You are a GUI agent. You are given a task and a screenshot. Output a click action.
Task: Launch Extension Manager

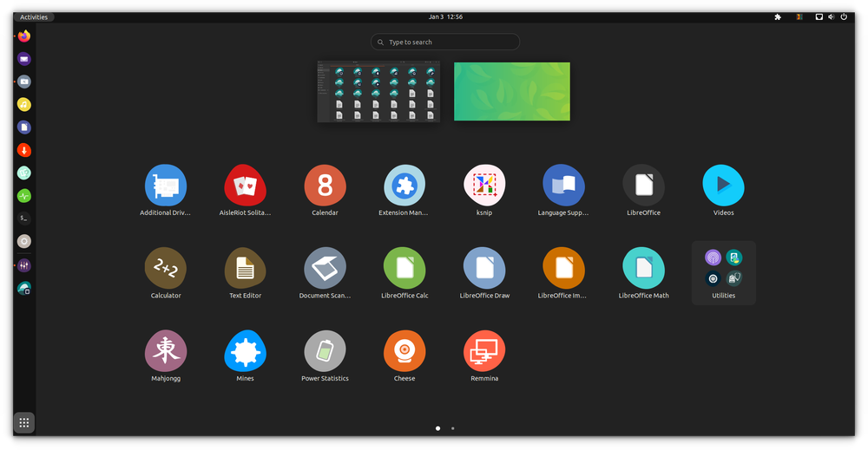tap(404, 186)
